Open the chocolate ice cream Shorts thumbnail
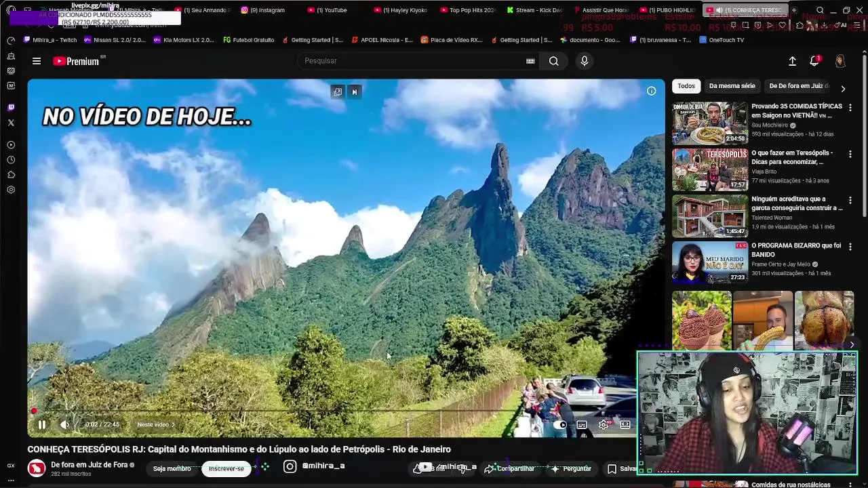Viewport: 868px width, 488px height. click(702, 320)
